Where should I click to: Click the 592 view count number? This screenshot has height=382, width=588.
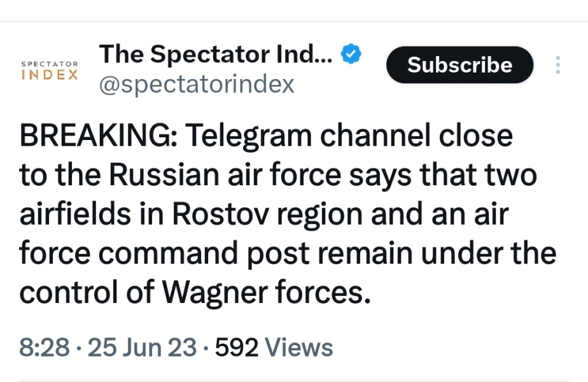(237, 348)
